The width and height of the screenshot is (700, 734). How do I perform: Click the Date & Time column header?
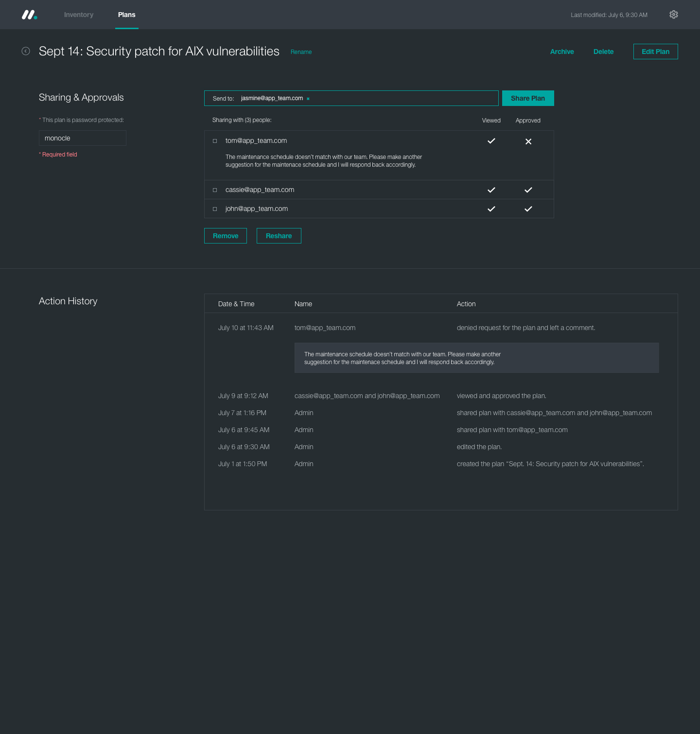pyautogui.click(x=236, y=304)
